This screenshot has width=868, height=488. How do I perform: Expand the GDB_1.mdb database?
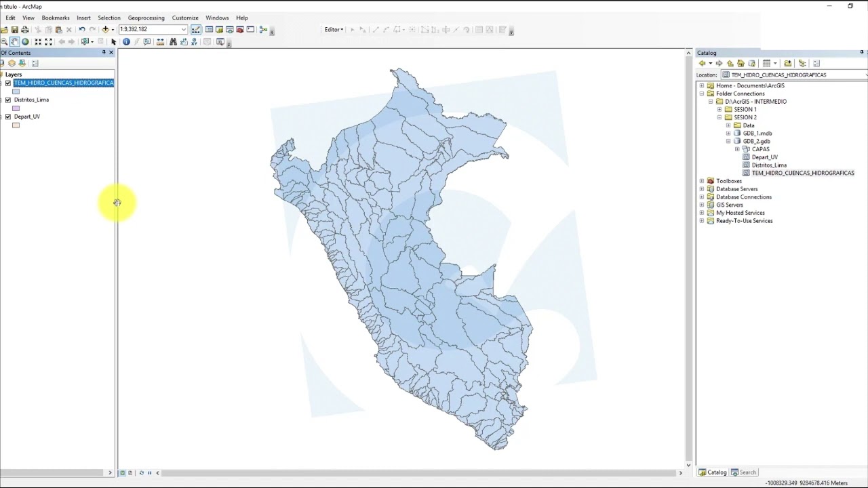point(728,134)
